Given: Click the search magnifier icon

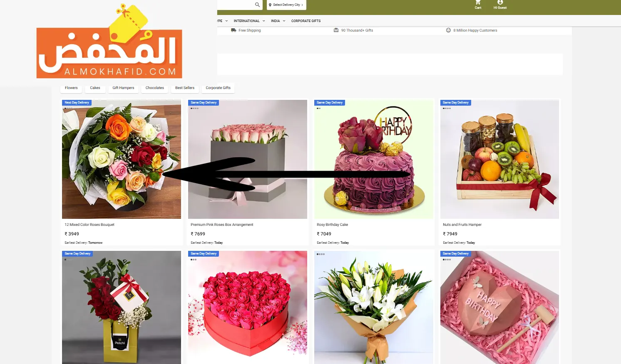Looking at the screenshot, I should tap(257, 5).
